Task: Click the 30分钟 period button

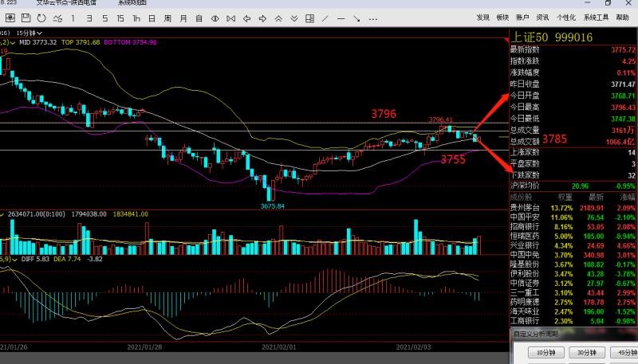Action: pos(586,352)
